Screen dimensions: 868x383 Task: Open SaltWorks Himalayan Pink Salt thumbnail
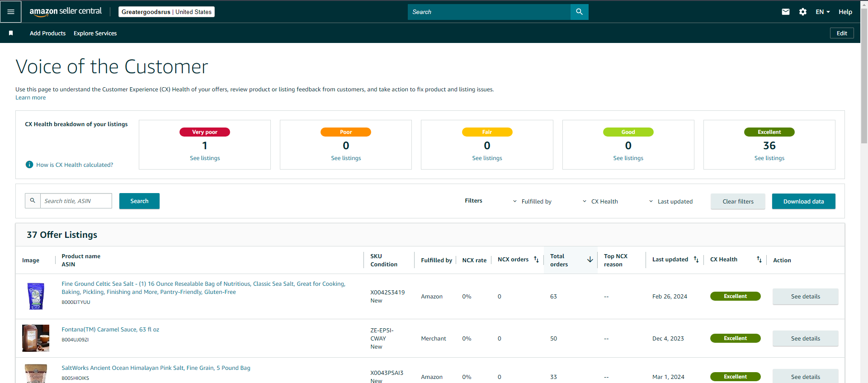coord(36,374)
